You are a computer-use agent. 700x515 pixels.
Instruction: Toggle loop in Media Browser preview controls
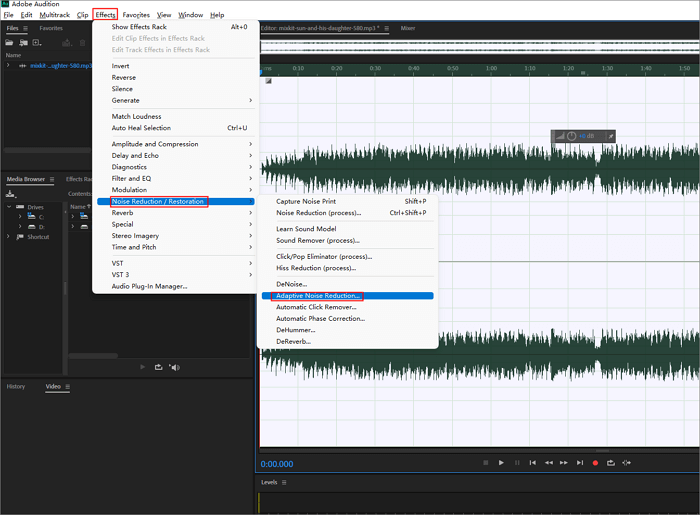tap(158, 367)
